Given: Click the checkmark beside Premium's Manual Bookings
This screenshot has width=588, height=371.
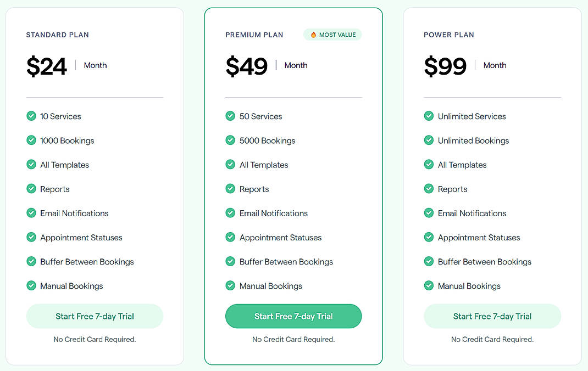Looking at the screenshot, I should [230, 286].
